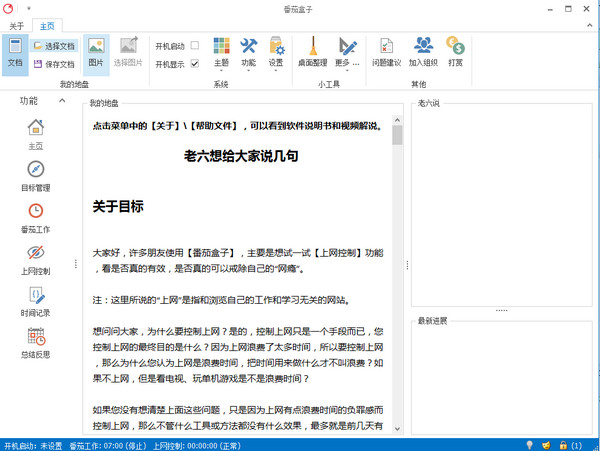Open the 功能 tools dropdown in ribbon
This screenshot has height=451, width=600.
(x=248, y=53)
